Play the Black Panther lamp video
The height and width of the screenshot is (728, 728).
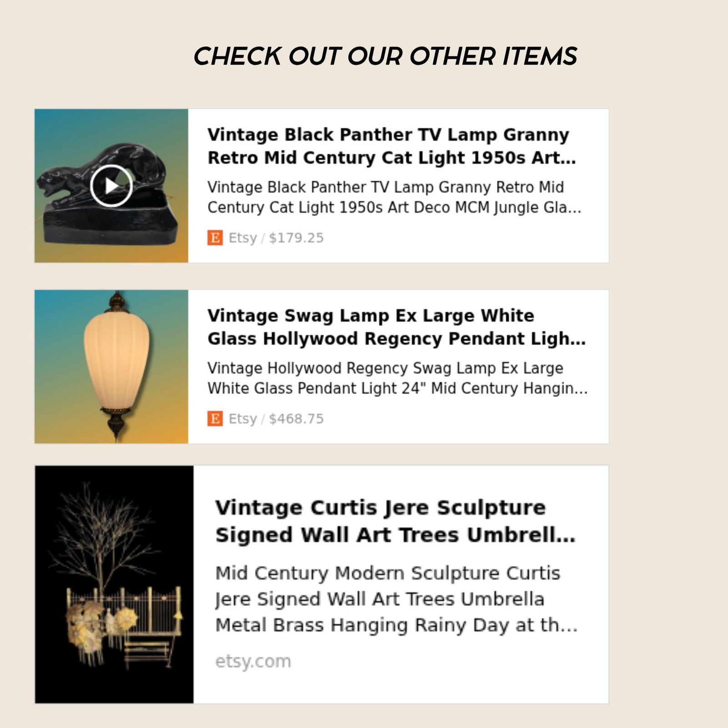point(111,186)
